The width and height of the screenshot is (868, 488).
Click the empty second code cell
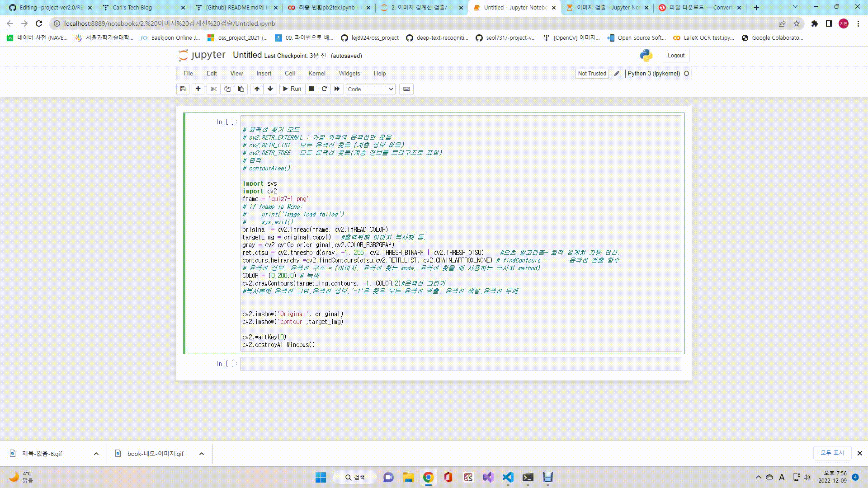[x=461, y=364]
